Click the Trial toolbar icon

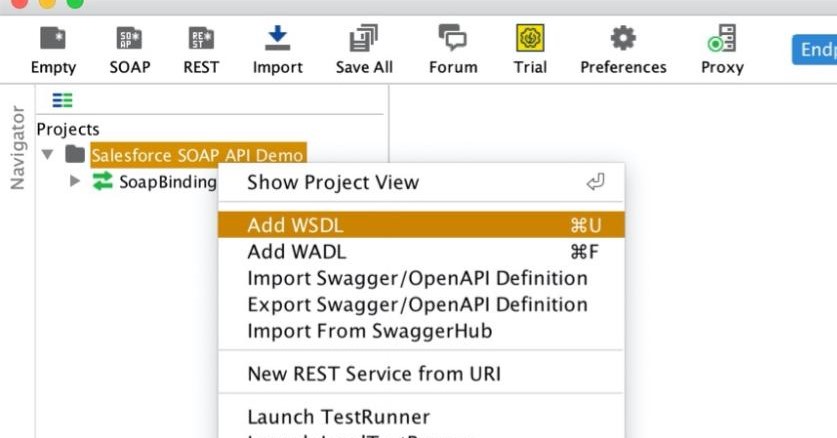click(530, 40)
